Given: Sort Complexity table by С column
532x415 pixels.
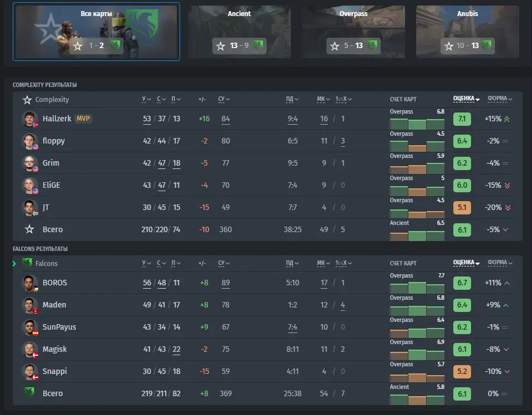Looking at the screenshot, I should [161, 99].
